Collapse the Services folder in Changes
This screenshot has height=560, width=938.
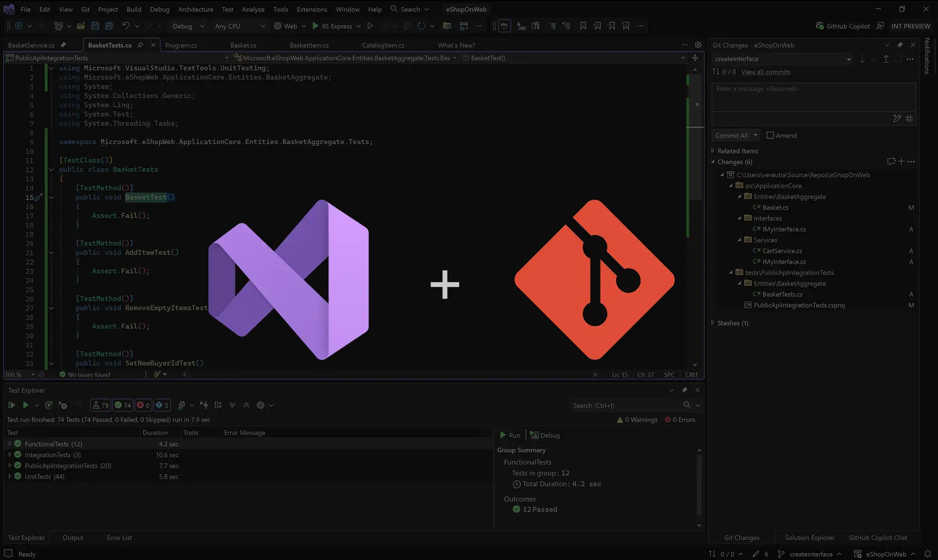tap(740, 240)
